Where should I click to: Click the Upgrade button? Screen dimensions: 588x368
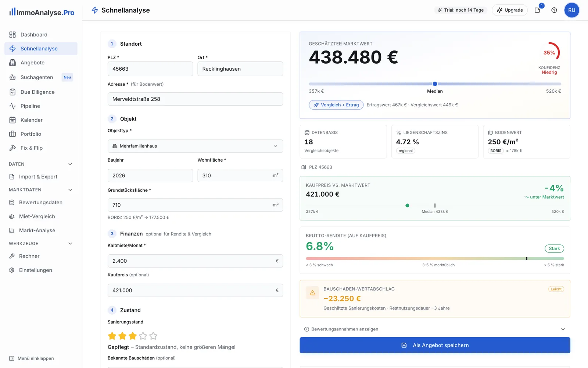pos(510,10)
